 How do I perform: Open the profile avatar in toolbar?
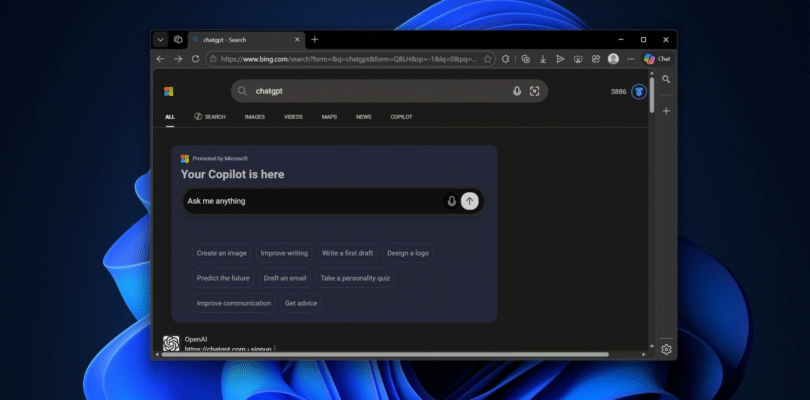click(613, 59)
